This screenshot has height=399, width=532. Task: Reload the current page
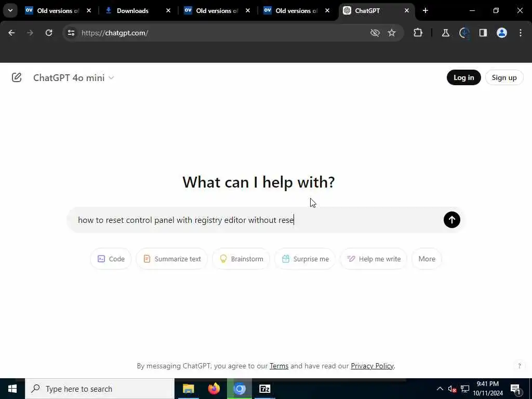[49, 33]
